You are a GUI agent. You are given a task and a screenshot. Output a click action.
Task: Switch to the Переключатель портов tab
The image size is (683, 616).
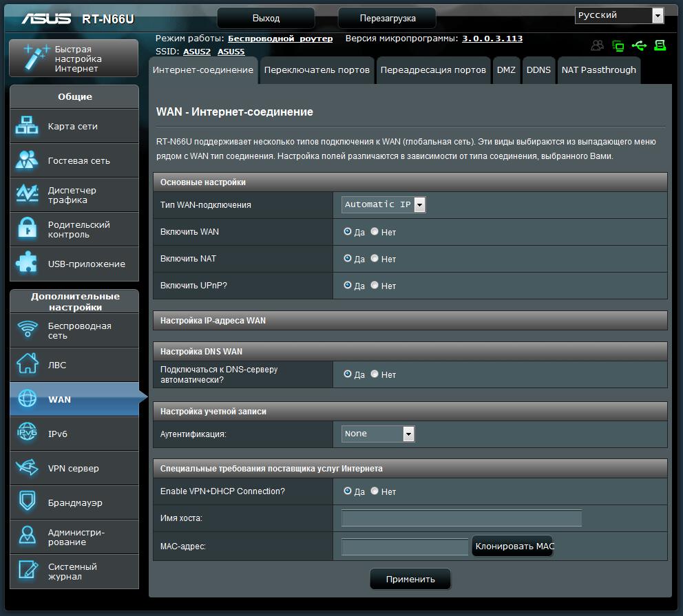317,70
